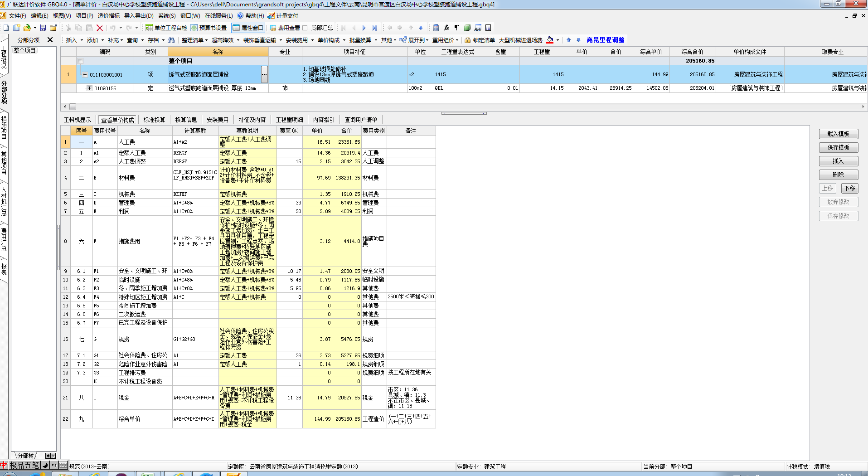Click the binoculars find icon

coord(171,40)
